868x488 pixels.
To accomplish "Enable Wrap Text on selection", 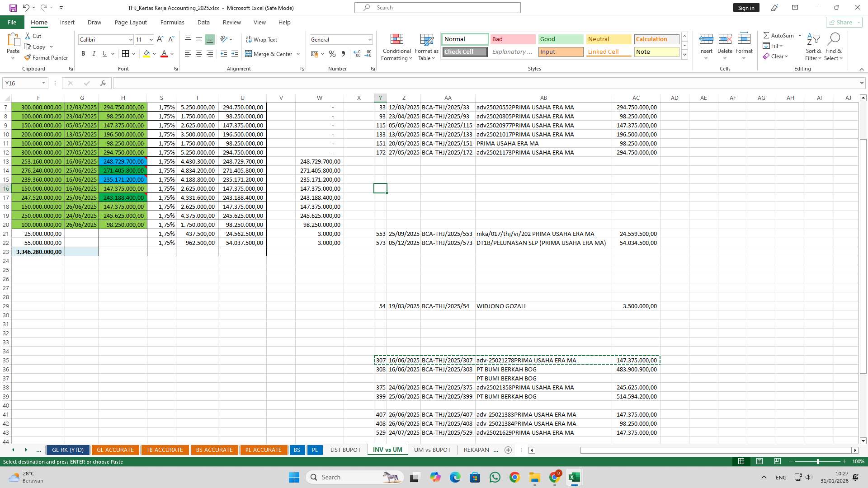I will [261, 39].
